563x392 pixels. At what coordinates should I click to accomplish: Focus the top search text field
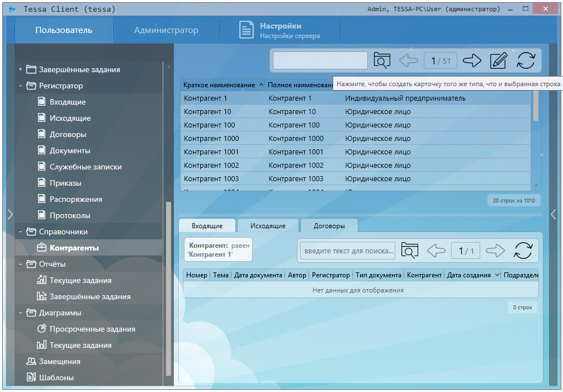pyautogui.click(x=320, y=60)
